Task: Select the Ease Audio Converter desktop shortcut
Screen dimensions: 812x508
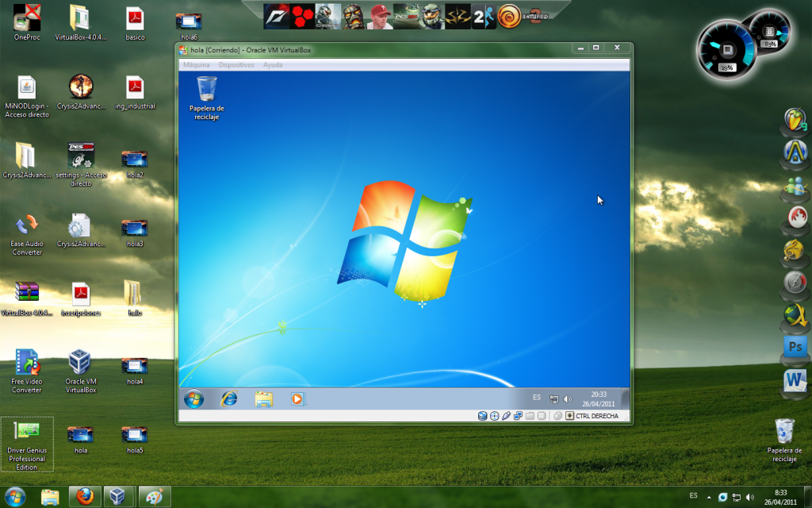Action: 27,234
